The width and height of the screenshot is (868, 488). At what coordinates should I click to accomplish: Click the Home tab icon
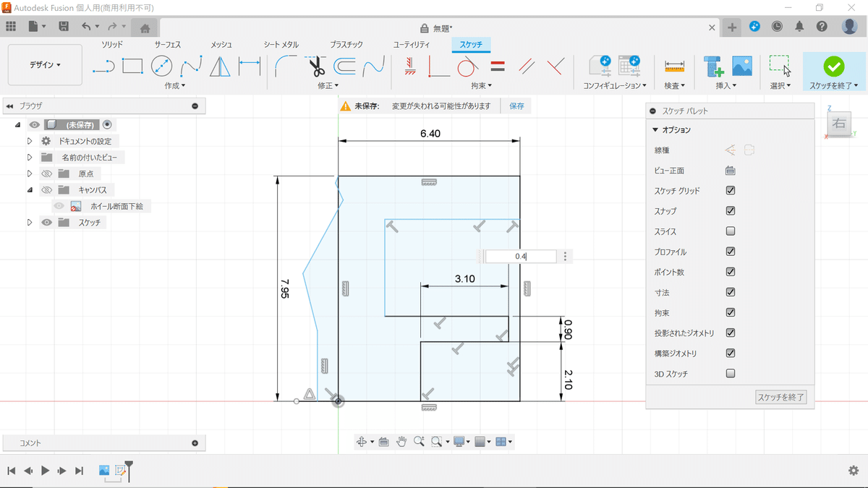click(145, 28)
